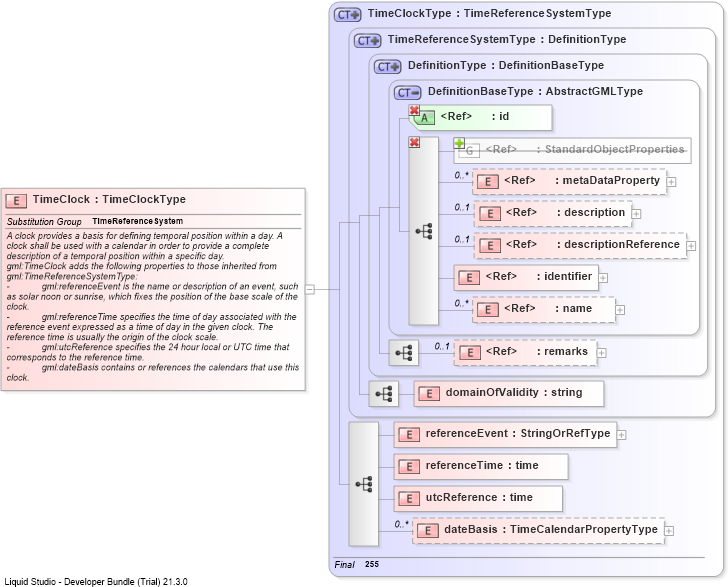
Task: Click the Final value '255'
Action: 372,564
